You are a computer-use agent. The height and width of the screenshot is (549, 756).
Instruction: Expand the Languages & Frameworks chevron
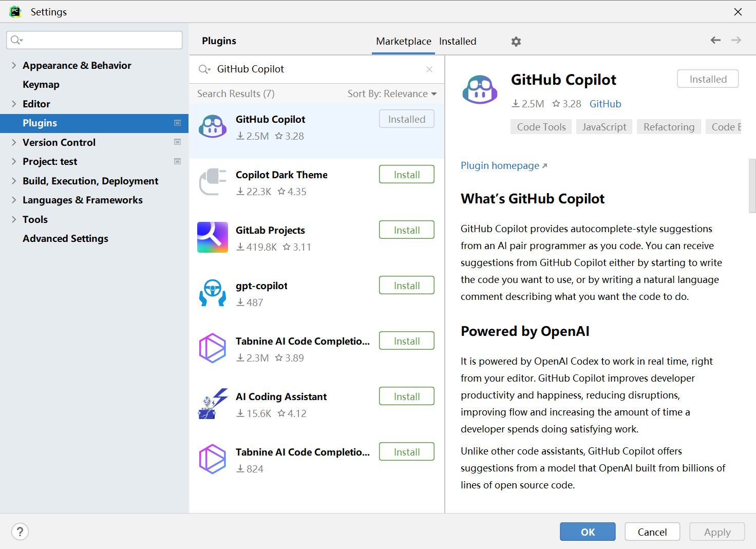coord(14,200)
